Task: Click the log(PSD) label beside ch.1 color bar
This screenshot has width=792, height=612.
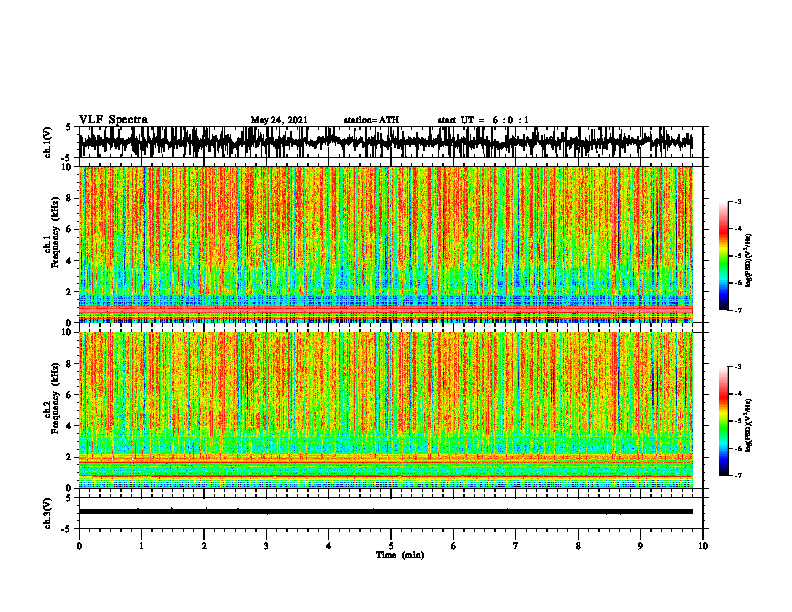Action: pyautogui.click(x=749, y=260)
